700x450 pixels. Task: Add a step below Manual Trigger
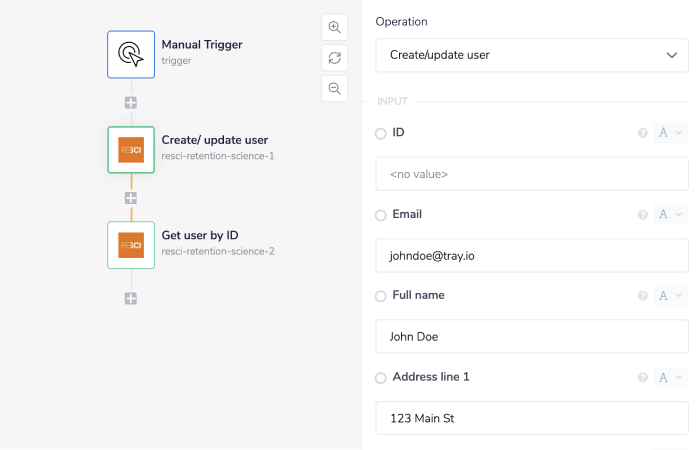pos(131,102)
